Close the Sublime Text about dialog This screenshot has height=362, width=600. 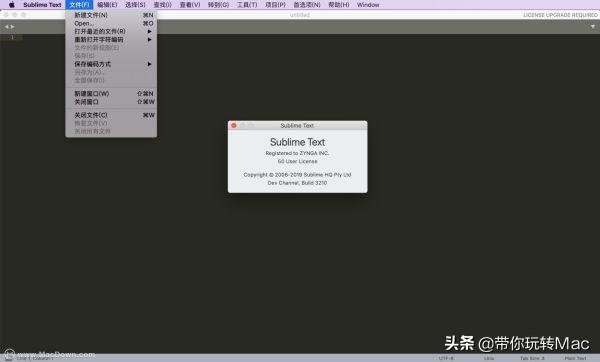coord(234,126)
